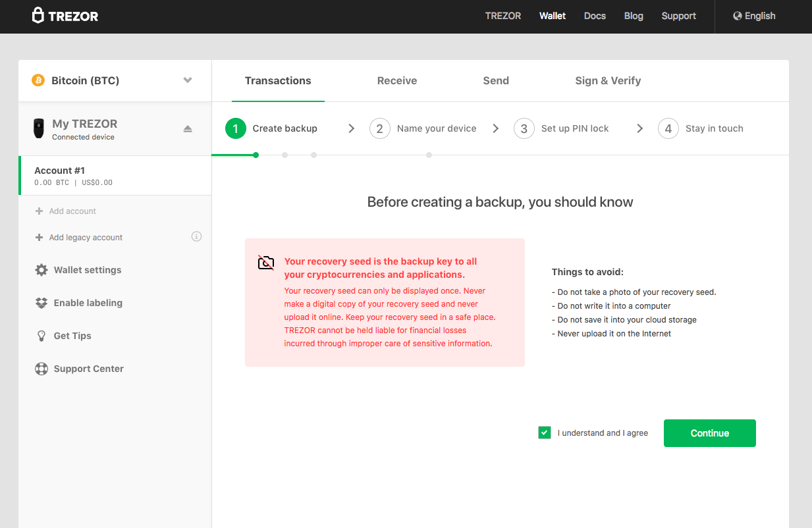Click the TREZOR device icon
The image size is (812, 528).
click(x=40, y=128)
